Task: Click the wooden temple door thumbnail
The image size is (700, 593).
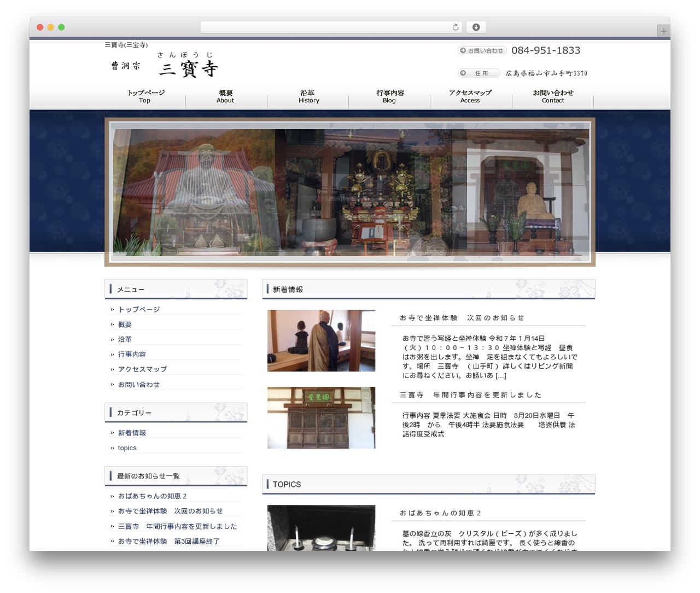Action: 321,418
